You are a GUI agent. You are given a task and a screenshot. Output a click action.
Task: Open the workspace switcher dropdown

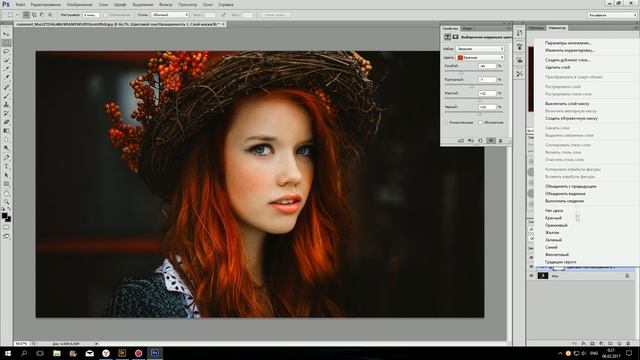612,15
